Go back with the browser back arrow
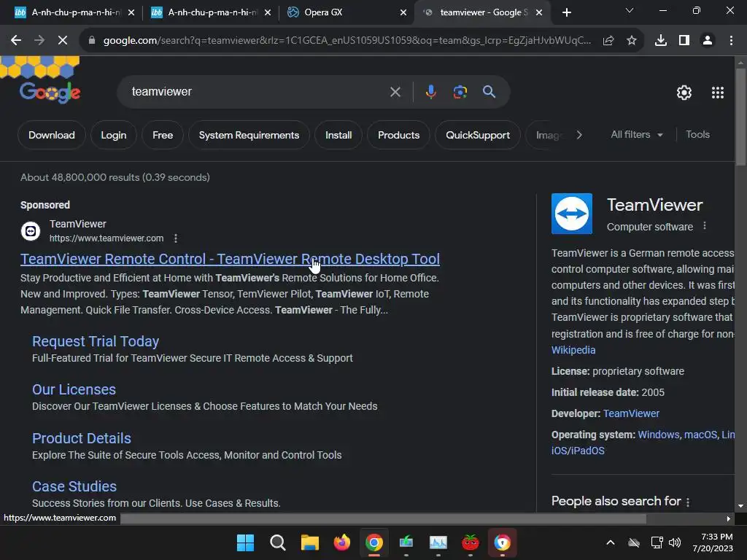The height and width of the screenshot is (560, 747). coord(16,41)
